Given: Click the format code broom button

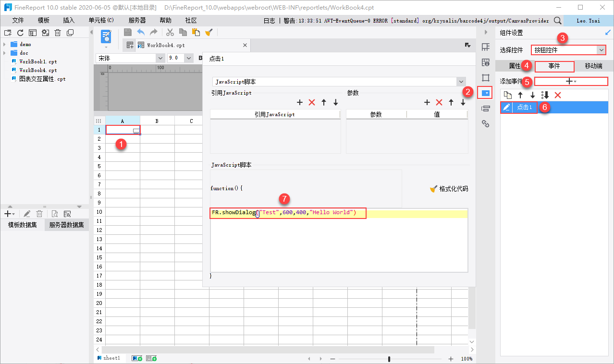Looking at the screenshot, I should 449,189.
